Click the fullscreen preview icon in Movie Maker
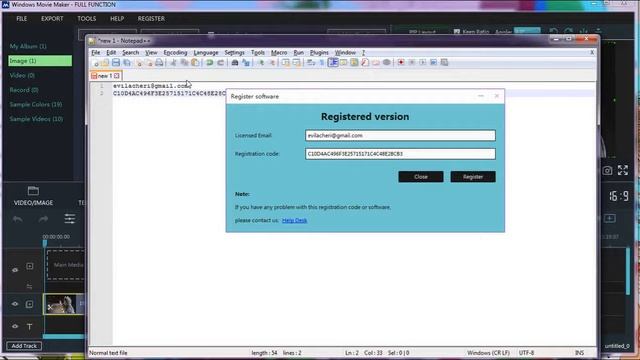The width and height of the screenshot is (640, 360). (x=623, y=170)
